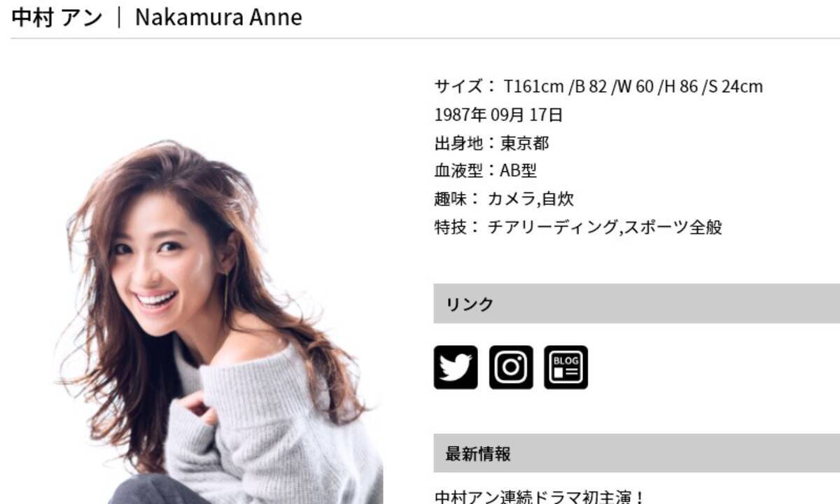Click the romanized name Nakamura Anne

click(218, 17)
